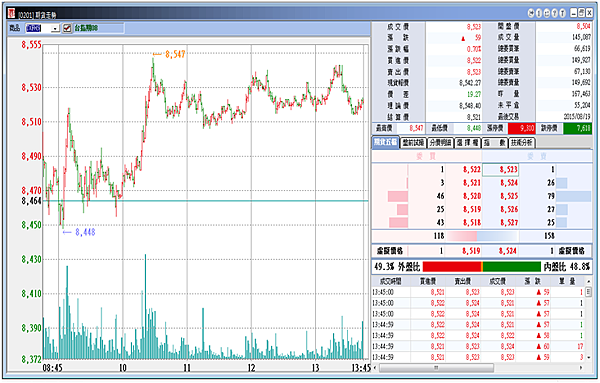
Task: Click the 13:45 time axis label
Action: 361,368
